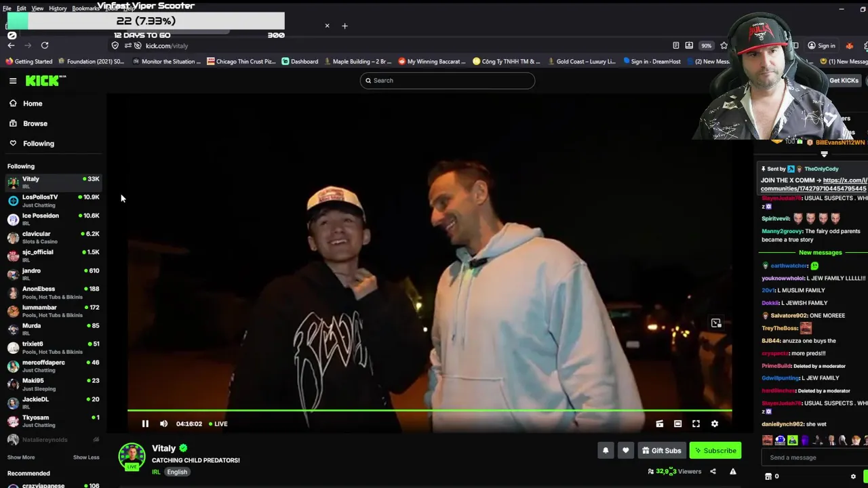
Task: Open Chicago Thin Crust Pizza bookmark
Action: (x=241, y=61)
